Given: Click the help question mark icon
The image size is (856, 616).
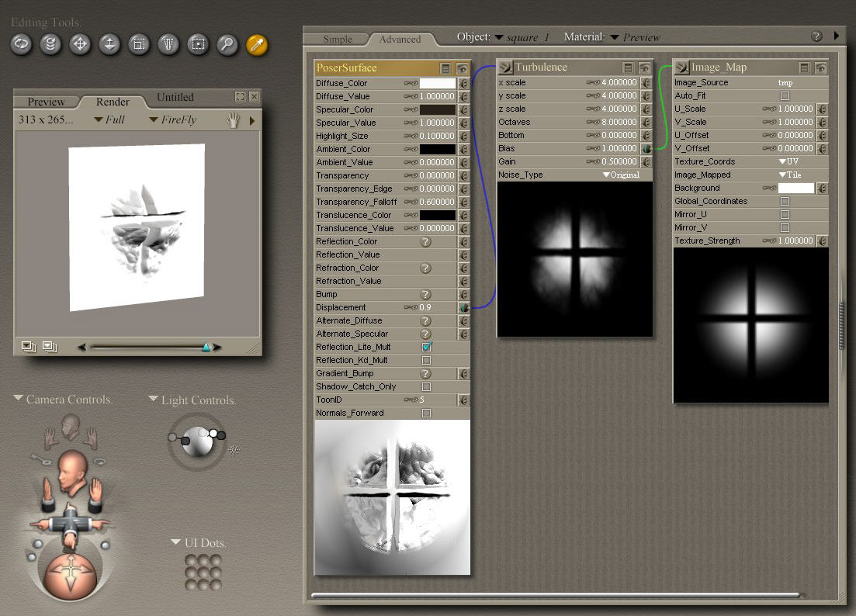Looking at the screenshot, I should [x=816, y=36].
